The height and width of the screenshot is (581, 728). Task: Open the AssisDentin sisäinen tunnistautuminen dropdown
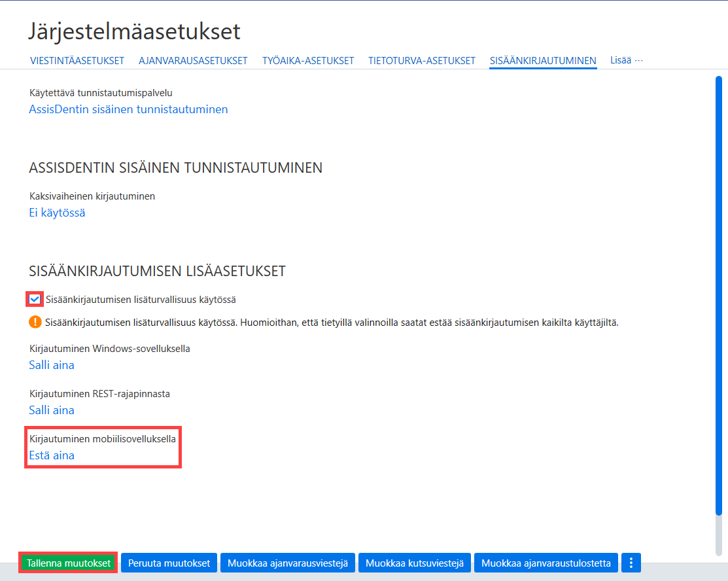129,109
